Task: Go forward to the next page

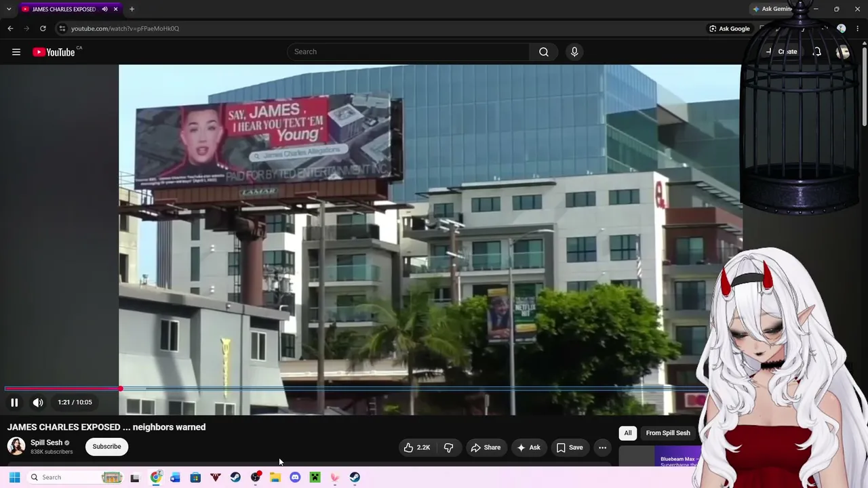Action: 26,28
